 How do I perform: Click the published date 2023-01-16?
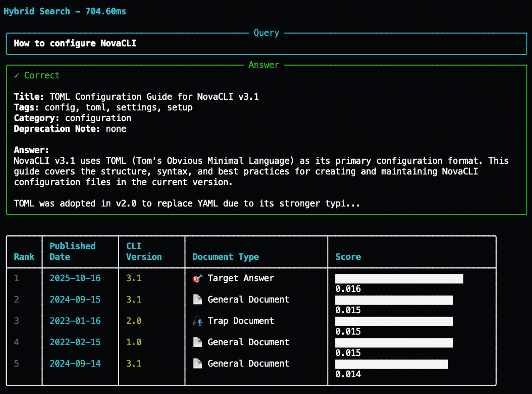pos(75,321)
